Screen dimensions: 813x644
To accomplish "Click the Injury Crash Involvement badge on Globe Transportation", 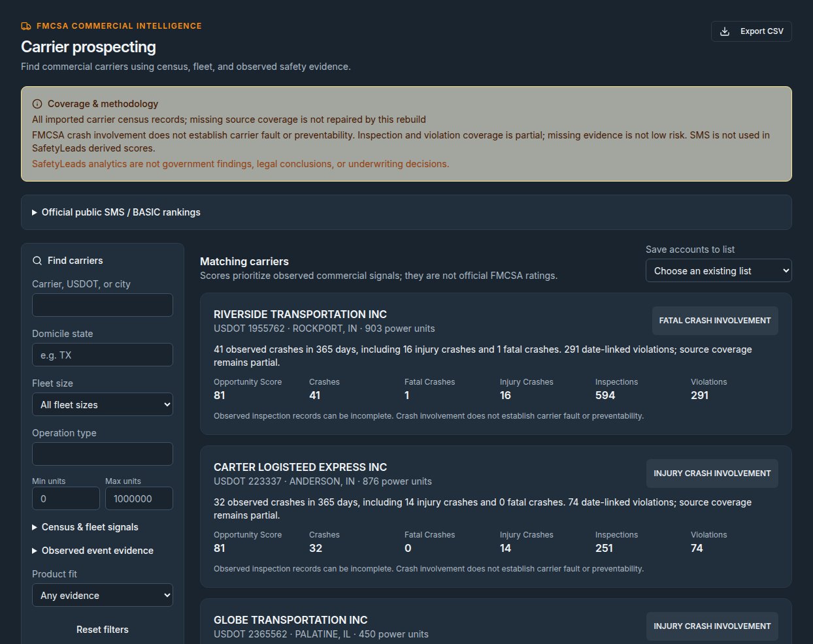I will [x=712, y=626].
